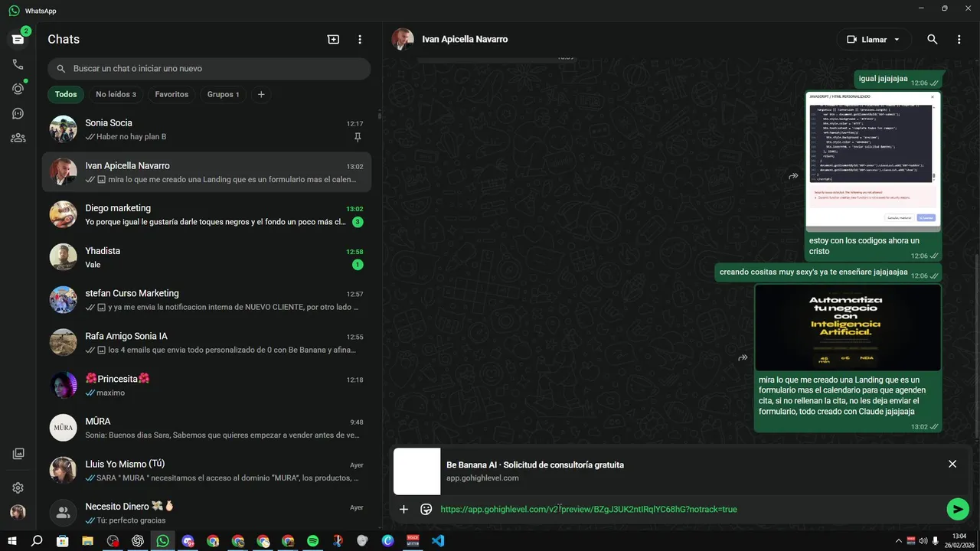This screenshot has width=980, height=551.
Task: Click 'creando cositas muy sexy's' message
Action: click(828, 272)
